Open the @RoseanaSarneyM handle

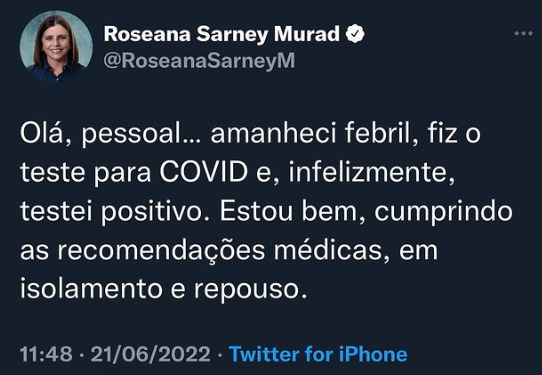pos(199,61)
